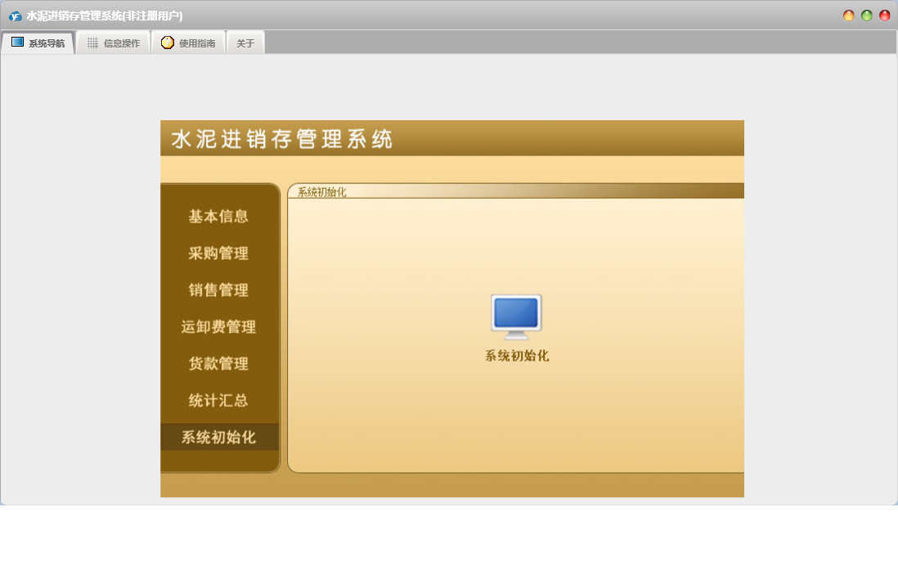Maximize window with the green button
Viewport: 898px width, 588px height.
coord(866,16)
